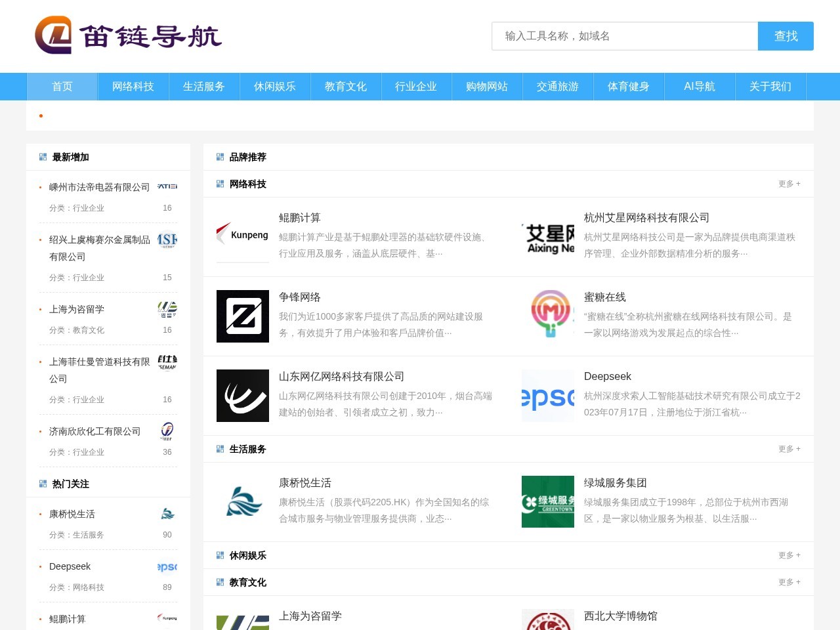Open the 绿城服务集团 title link

pos(616,483)
